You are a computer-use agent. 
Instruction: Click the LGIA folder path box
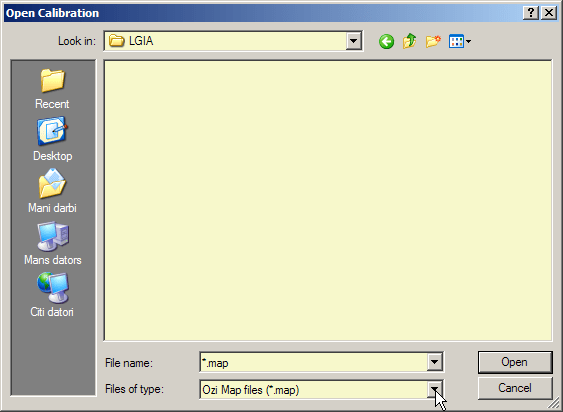pyautogui.click(x=233, y=41)
